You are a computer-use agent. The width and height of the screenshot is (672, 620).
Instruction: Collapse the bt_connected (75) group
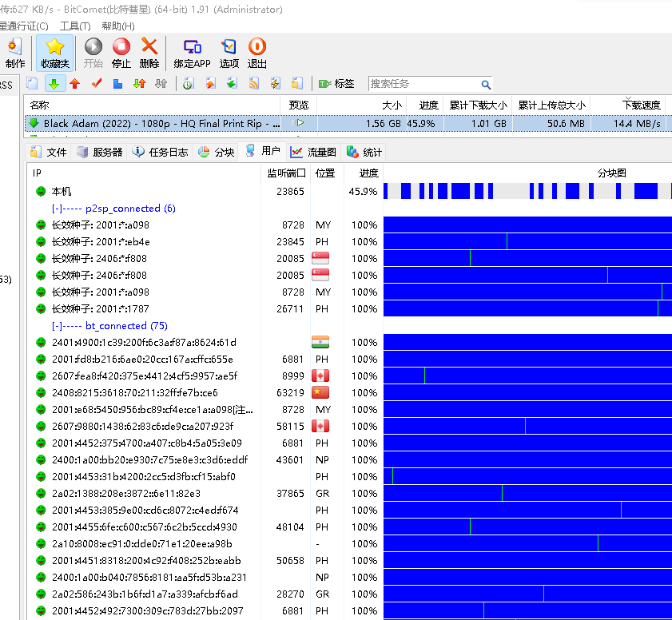click(109, 326)
